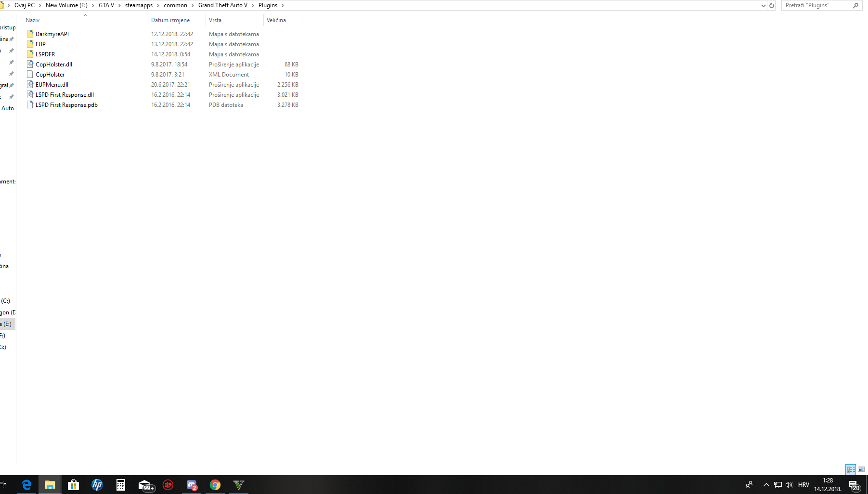This screenshot has height=494, width=868.
Task: Click the LSPD First Response.dll file icon
Action: click(30, 94)
